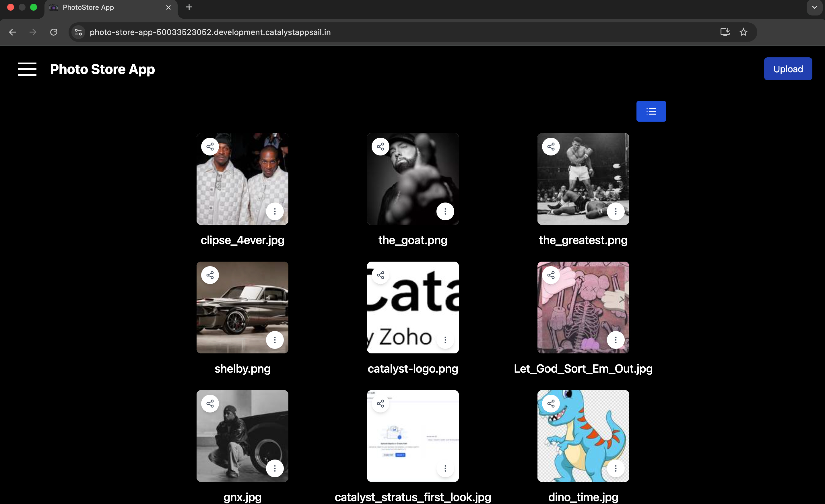Share the dino_time.jpg image
This screenshot has width=825, height=504.
click(x=551, y=404)
